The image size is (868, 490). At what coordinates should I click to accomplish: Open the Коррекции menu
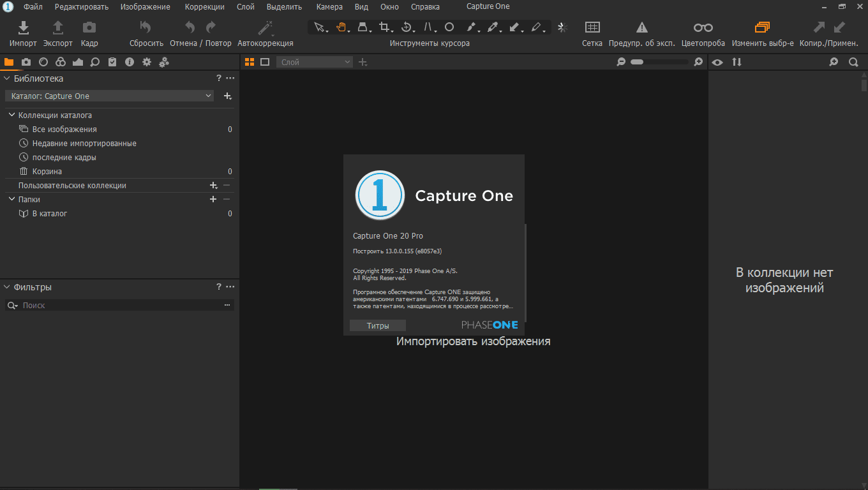click(205, 7)
